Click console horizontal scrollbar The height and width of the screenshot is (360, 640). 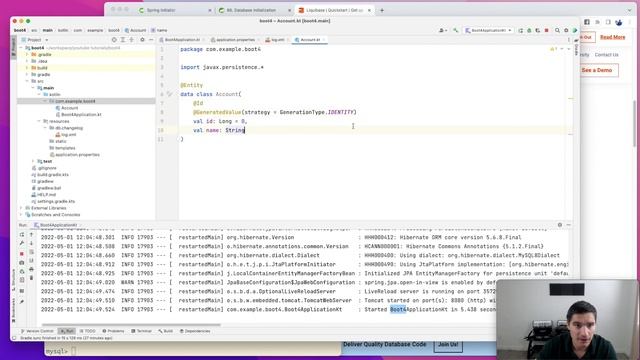click(x=131, y=325)
